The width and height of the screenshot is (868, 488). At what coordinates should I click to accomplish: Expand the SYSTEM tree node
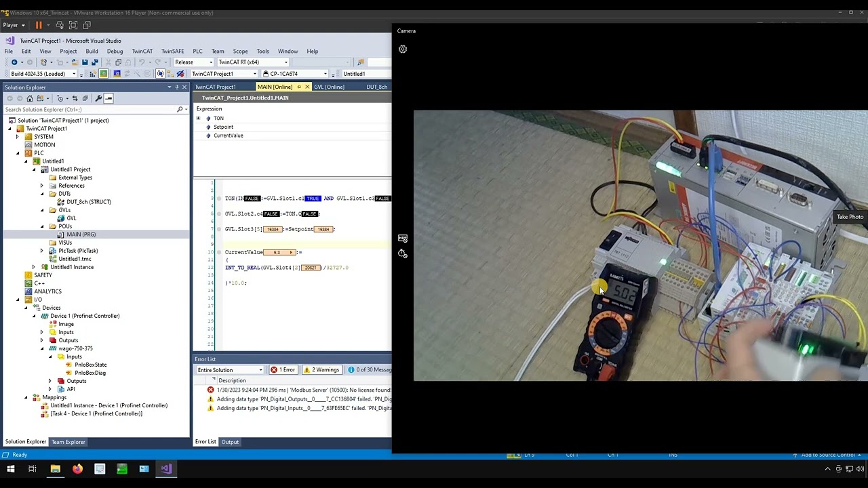[x=18, y=137]
